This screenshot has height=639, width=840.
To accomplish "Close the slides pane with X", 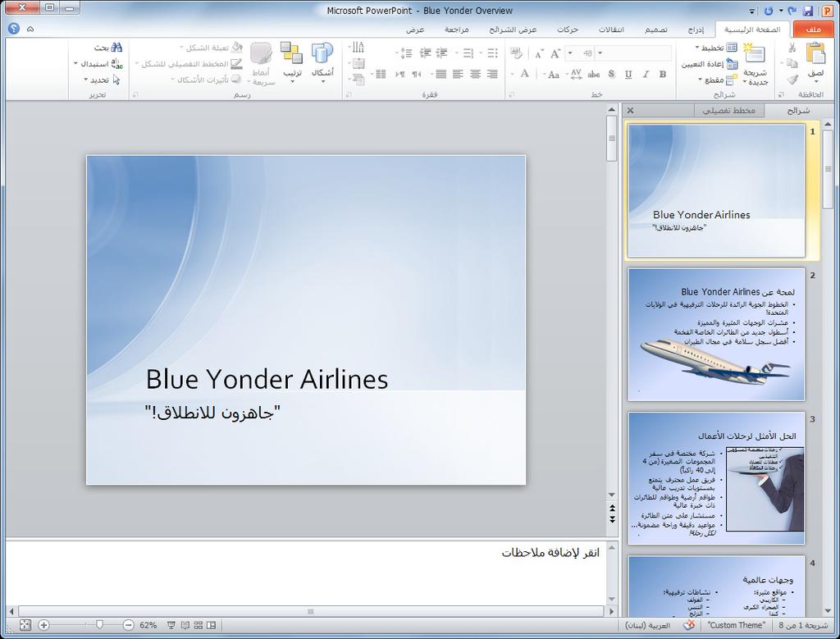I will click(631, 111).
